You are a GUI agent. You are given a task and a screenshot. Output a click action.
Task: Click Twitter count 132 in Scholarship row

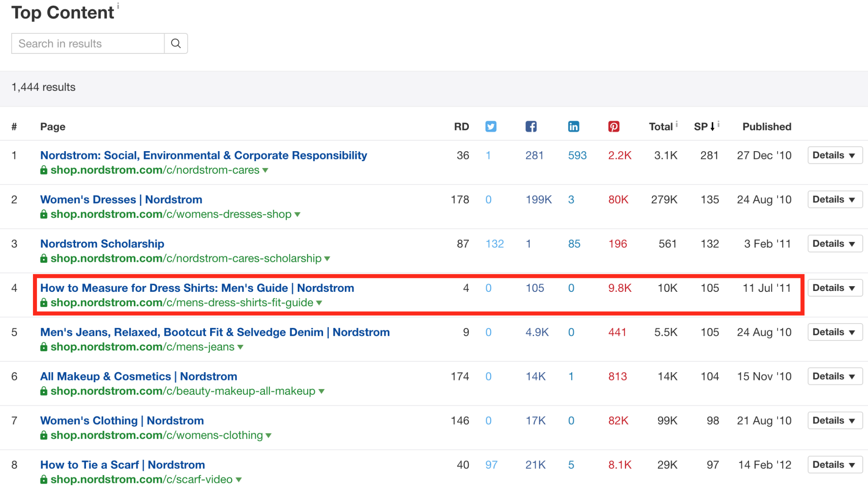click(x=495, y=244)
